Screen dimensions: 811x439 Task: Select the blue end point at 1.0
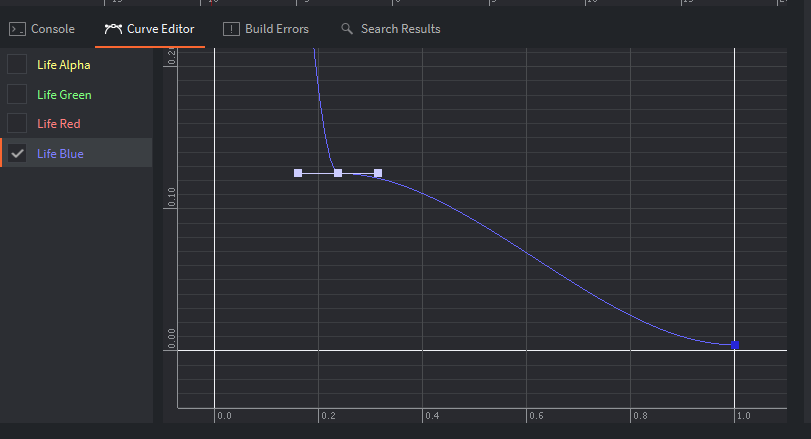pos(735,345)
